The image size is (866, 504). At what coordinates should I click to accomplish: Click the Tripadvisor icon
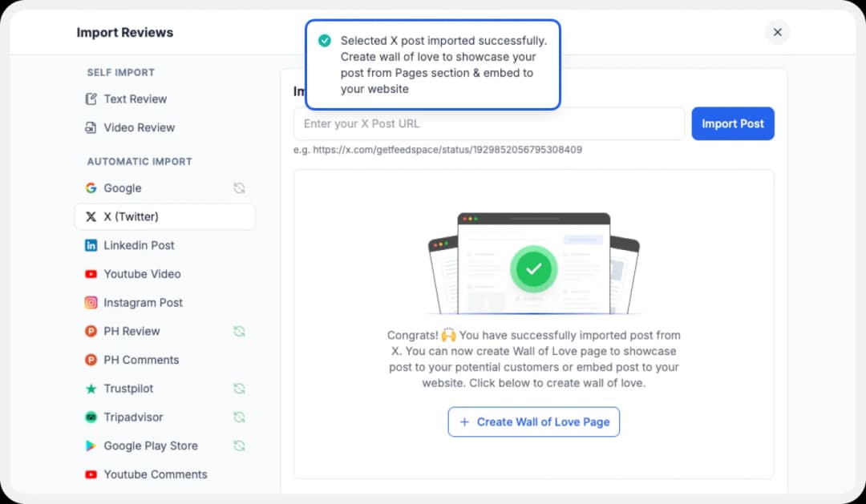tap(91, 417)
